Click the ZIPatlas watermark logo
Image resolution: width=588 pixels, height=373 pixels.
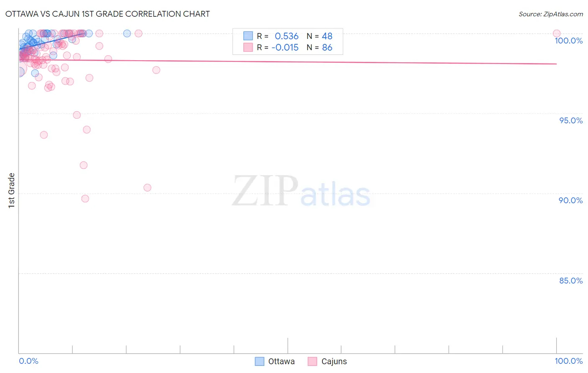click(x=301, y=191)
